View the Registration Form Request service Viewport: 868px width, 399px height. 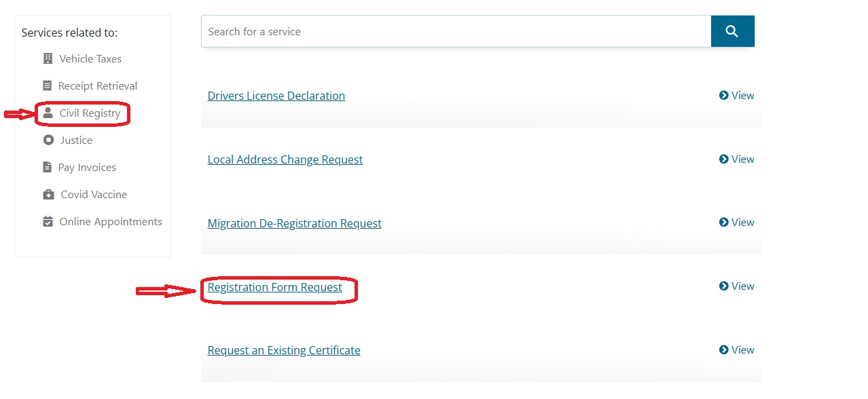pos(736,286)
